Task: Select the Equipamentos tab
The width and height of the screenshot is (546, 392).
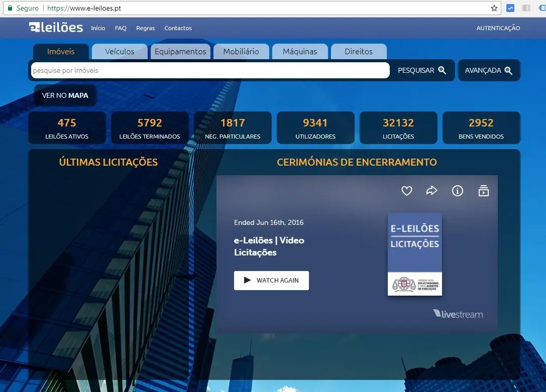Action: (180, 52)
